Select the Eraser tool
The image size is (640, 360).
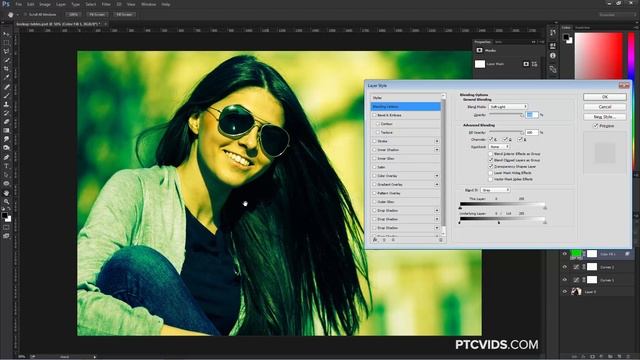(6, 122)
